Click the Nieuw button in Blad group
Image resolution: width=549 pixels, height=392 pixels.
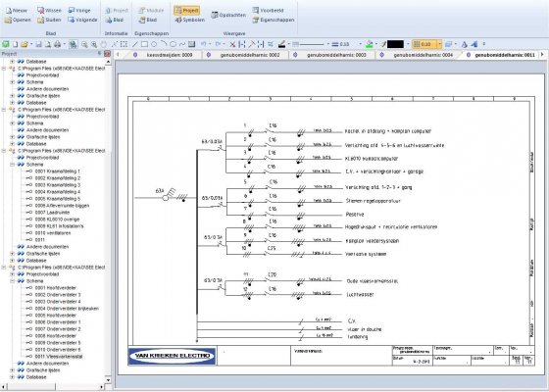coord(17,11)
